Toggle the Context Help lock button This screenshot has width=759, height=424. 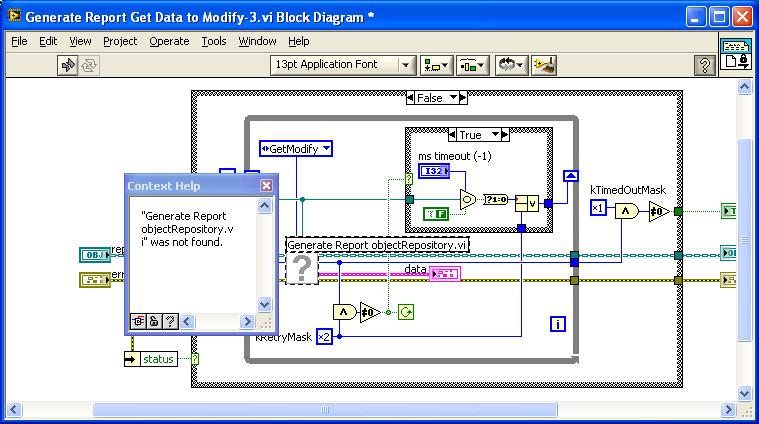[x=154, y=321]
